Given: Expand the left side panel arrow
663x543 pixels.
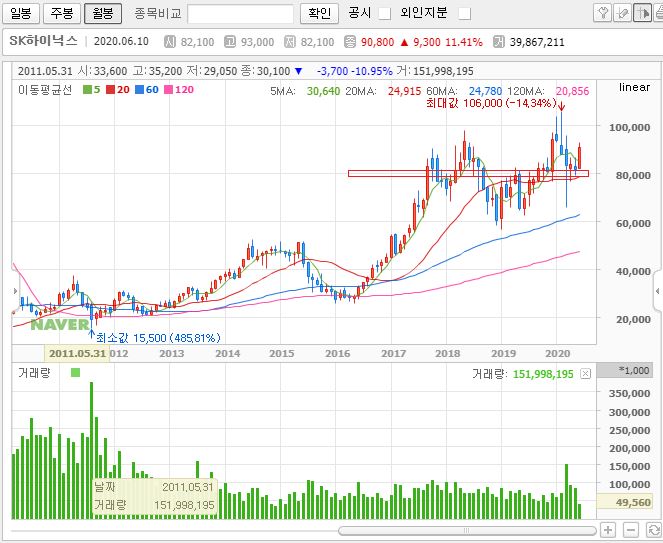Looking at the screenshot, I should pyautogui.click(x=15, y=291).
